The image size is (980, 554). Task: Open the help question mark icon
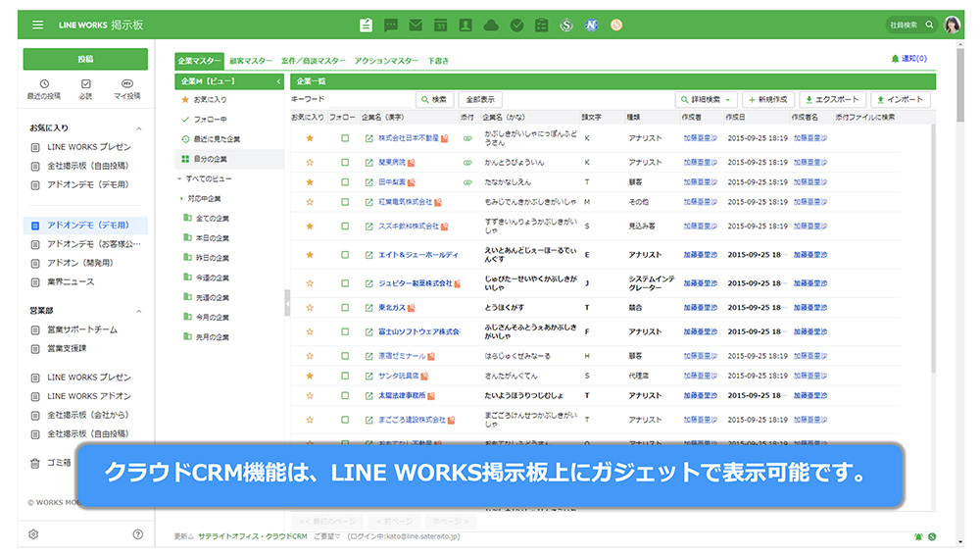pos(137,534)
